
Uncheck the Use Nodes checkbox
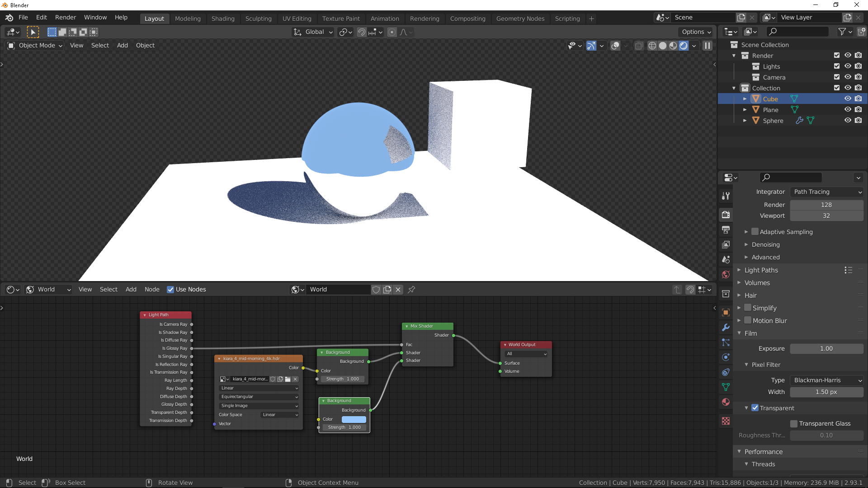click(x=170, y=290)
